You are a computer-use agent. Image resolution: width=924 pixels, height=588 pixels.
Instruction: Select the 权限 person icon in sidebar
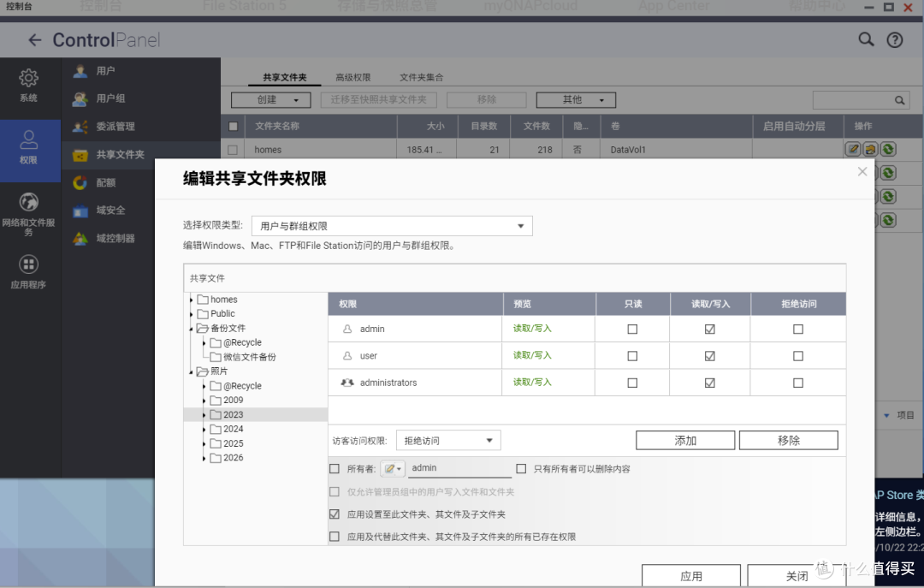click(x=28, y=140)
